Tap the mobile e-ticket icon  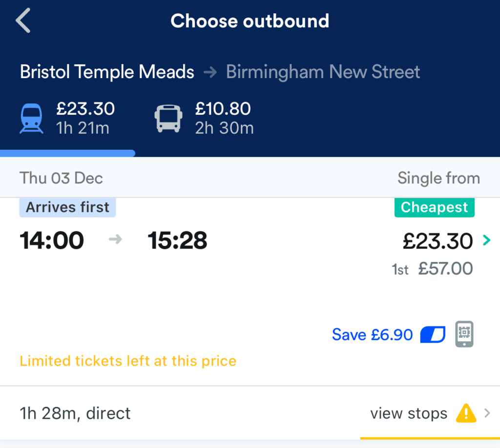(x=464, y=334)
